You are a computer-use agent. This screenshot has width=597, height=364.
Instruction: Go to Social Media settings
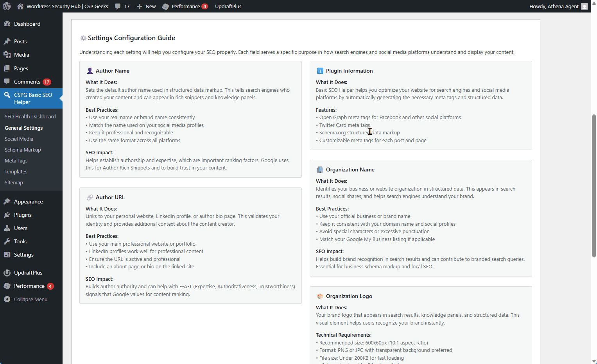click(x=19, y=139)
